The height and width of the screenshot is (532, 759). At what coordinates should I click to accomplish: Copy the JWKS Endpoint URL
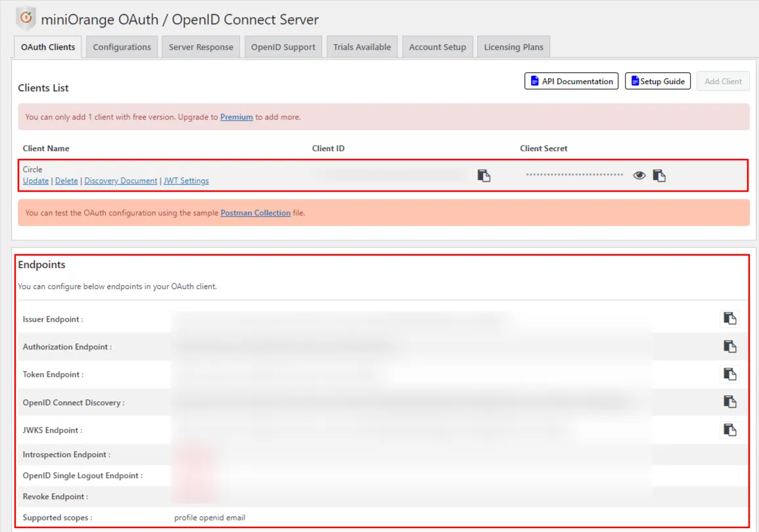(729, 430)
